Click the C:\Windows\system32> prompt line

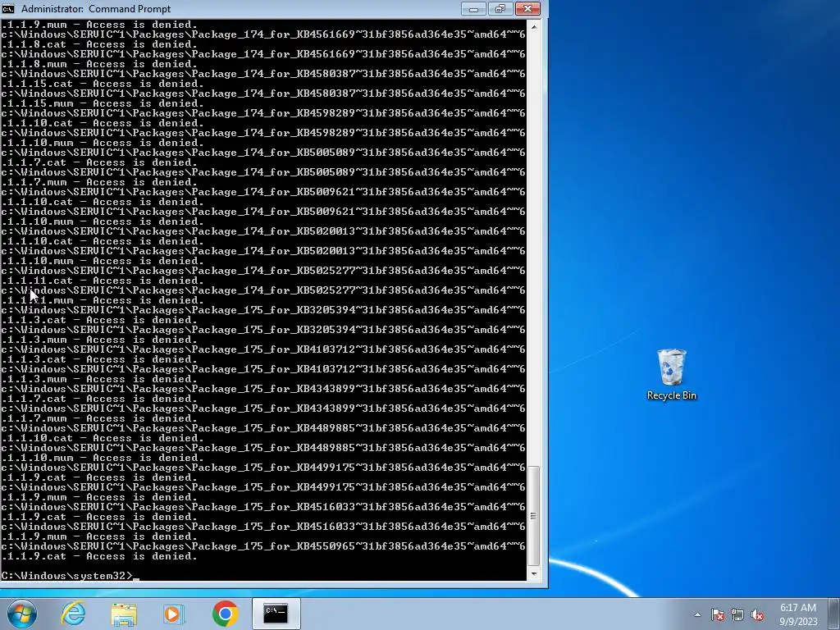67,576
